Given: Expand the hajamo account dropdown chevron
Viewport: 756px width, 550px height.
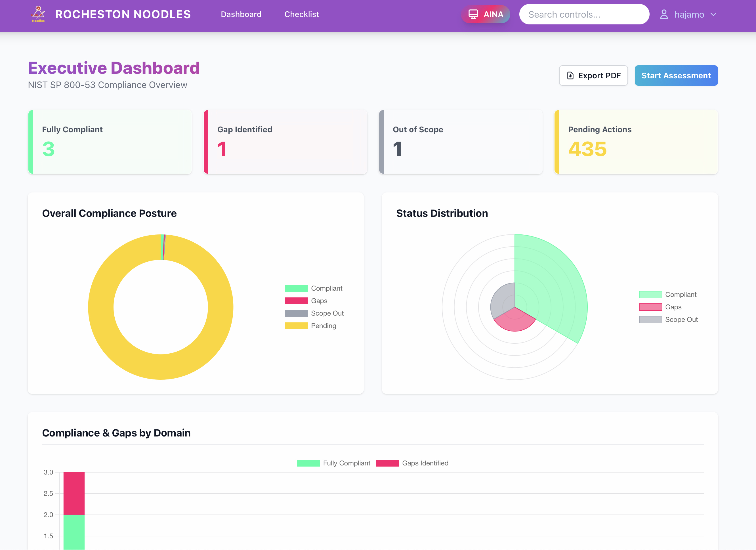Looking at the screenshot, I should 713,14.
